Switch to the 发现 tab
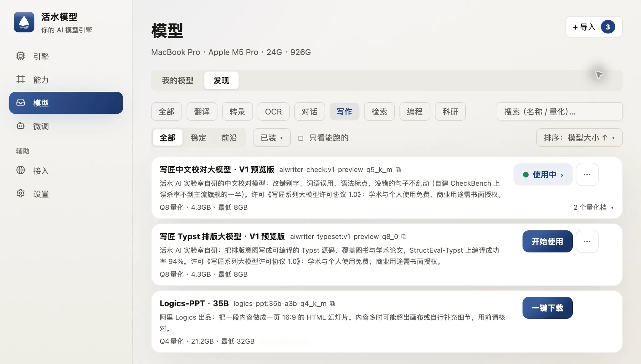The width and height of the screenshot is (641, 364). (x=221, y=80)
